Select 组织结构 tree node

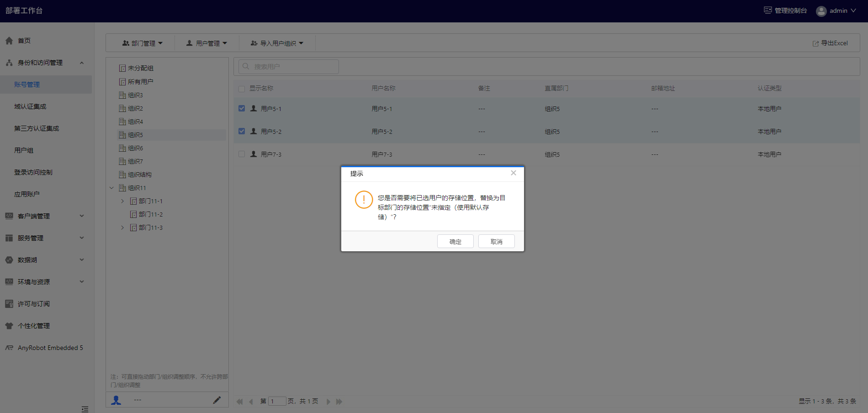point(140,175)
